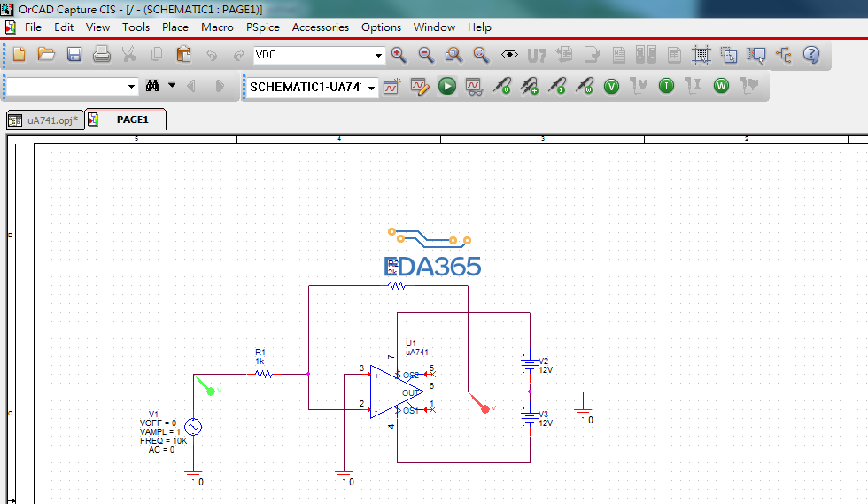Select the V3 12V battery
868x504 pixels.
click(x=530, y=417)
